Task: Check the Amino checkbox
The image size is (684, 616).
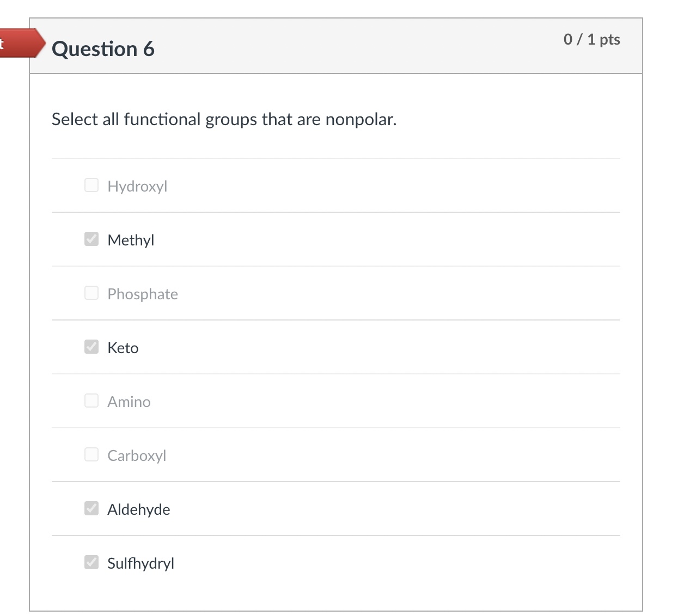Action: coord(91,401)
